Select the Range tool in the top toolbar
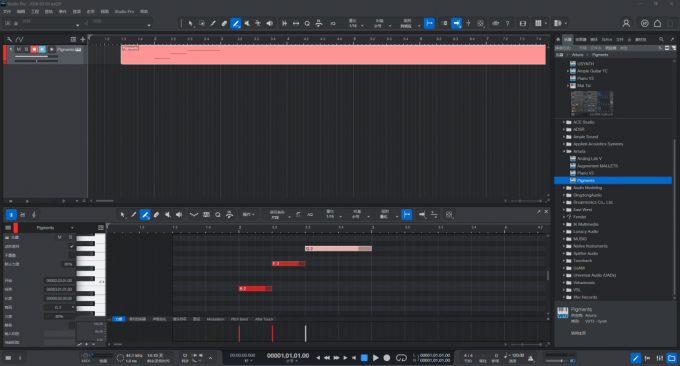680x366 pixels. (x=202, y=23)
